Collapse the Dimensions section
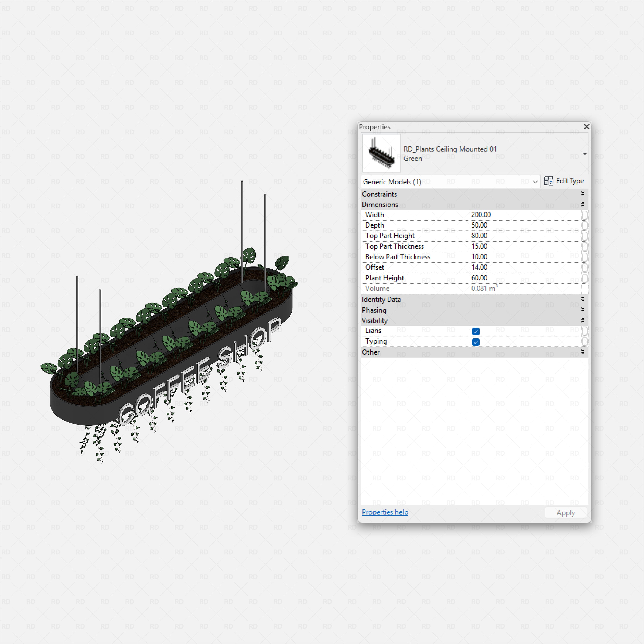The image size is (644, 644). [583, 204]
